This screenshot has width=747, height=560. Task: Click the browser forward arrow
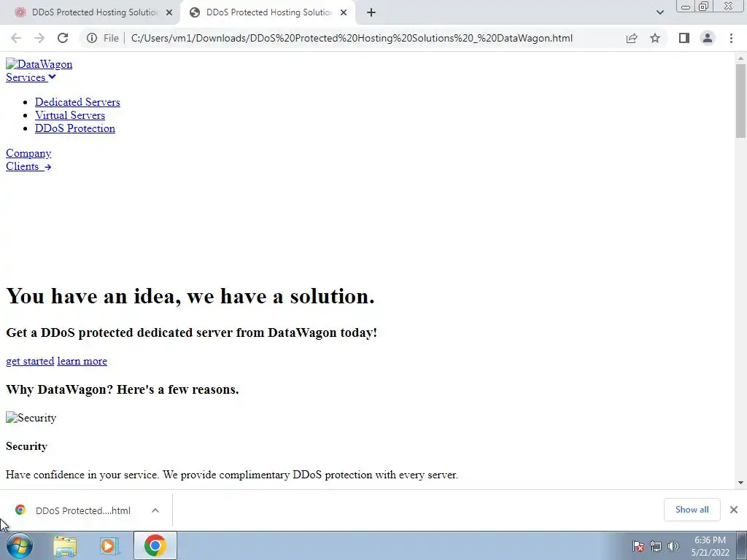(39, 38)
